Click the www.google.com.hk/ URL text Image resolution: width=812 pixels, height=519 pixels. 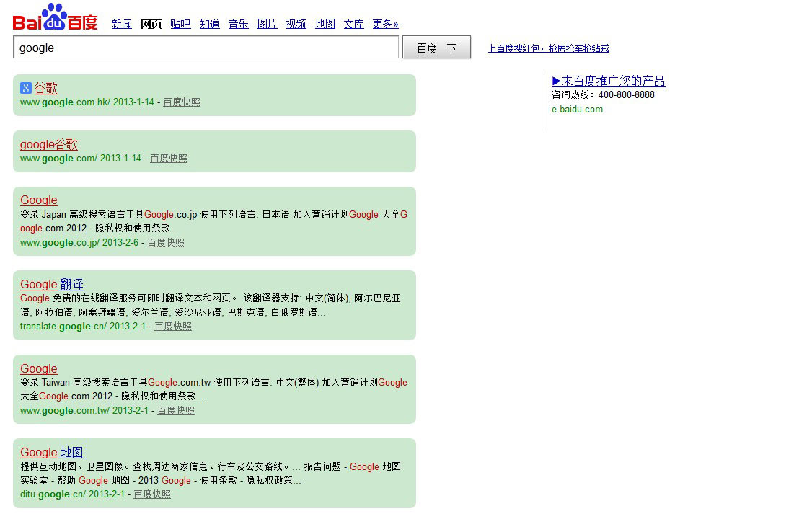coord(65,102)
